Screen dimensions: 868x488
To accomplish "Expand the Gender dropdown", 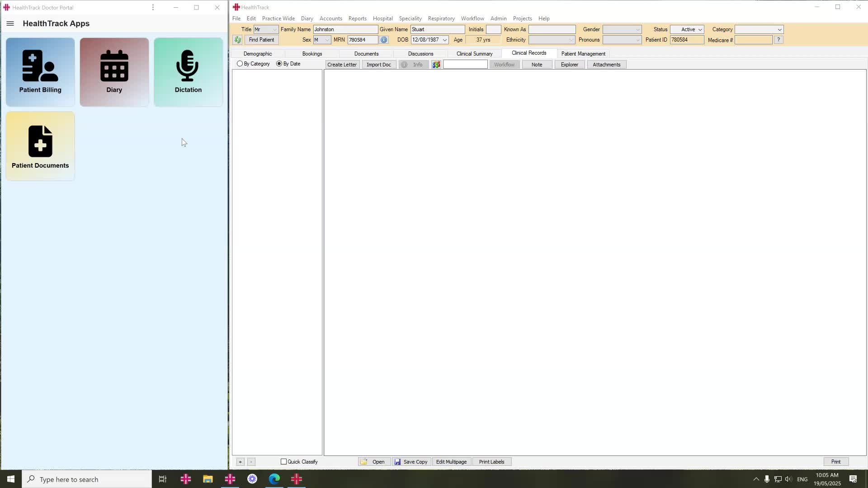I will 637,29.
